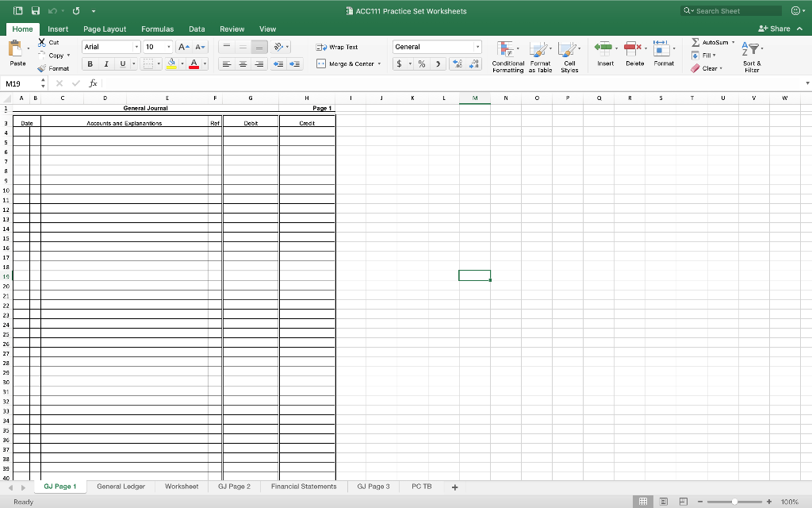The width and height of the screenshot is (812, 508).
Task: Open the Data tab
Action: (197, 29)
